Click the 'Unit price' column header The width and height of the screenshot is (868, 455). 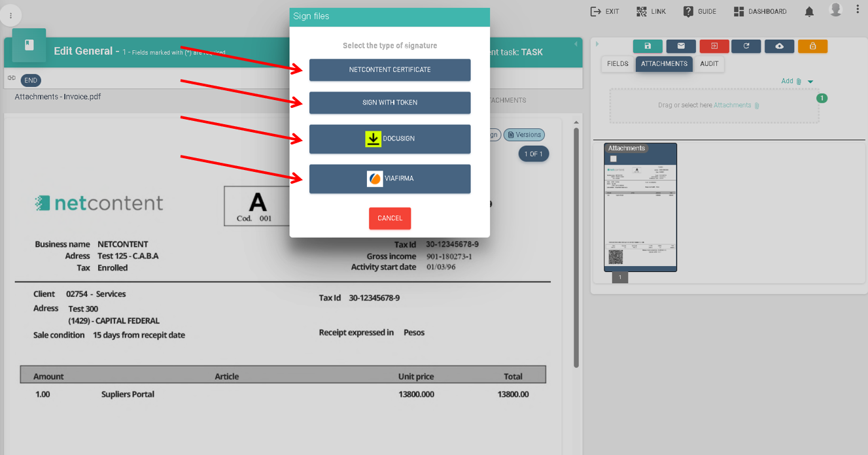(x=416, y=377)
